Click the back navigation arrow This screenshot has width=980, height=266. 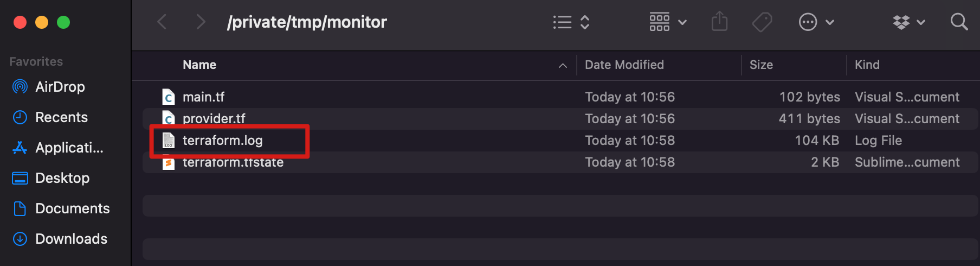[x=162, y=22]
